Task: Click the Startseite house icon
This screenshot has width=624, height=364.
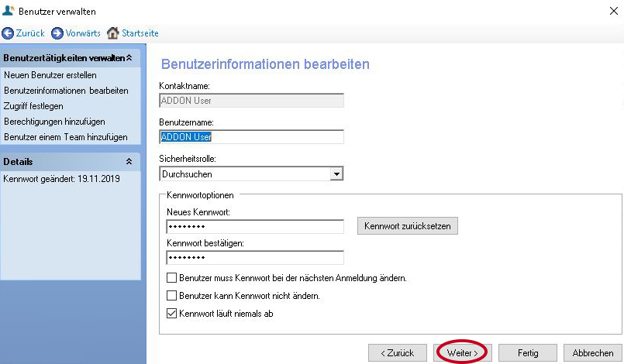Action: click(112, 33)
